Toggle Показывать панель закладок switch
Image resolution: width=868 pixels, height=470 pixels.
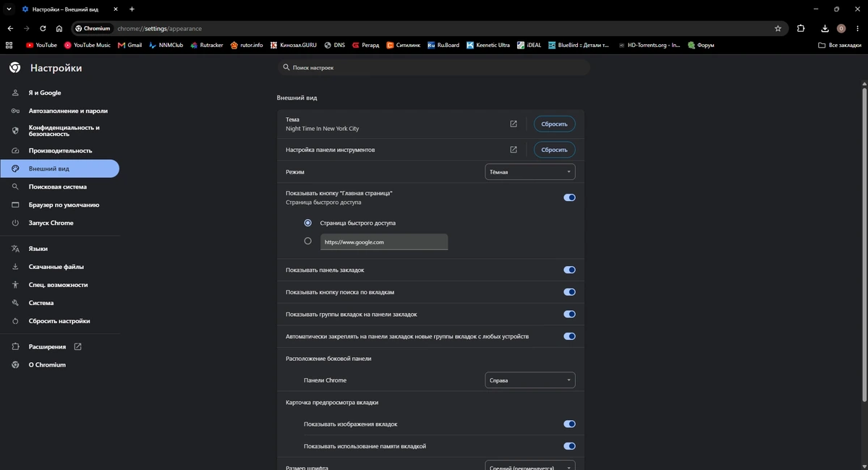[569, 270]
